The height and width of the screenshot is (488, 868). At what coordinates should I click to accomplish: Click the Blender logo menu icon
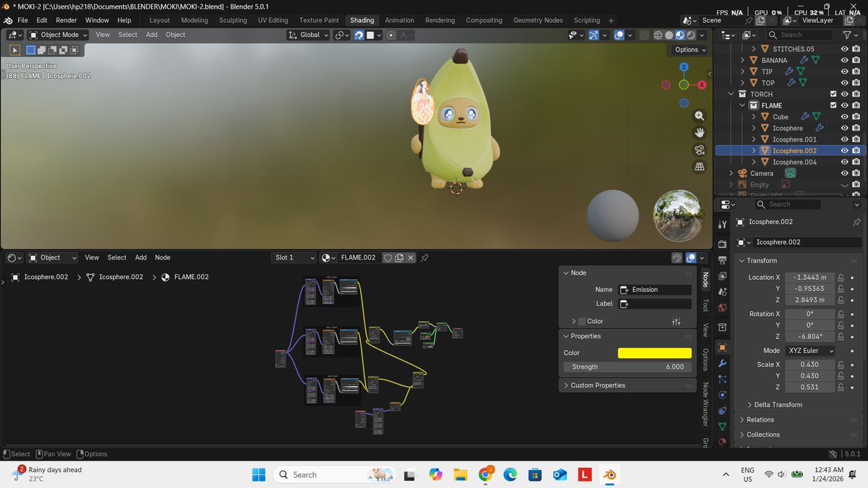[7, 20]
